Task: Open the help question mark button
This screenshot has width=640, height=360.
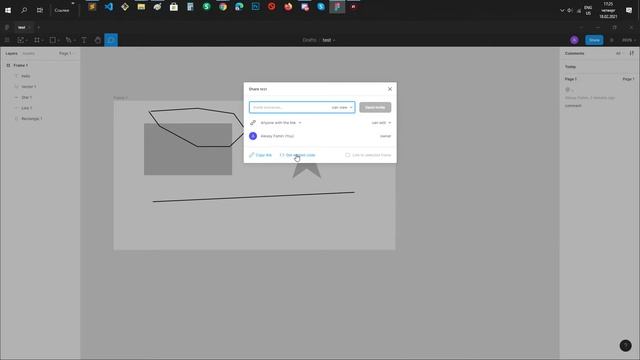Action: tap(625, 346)
